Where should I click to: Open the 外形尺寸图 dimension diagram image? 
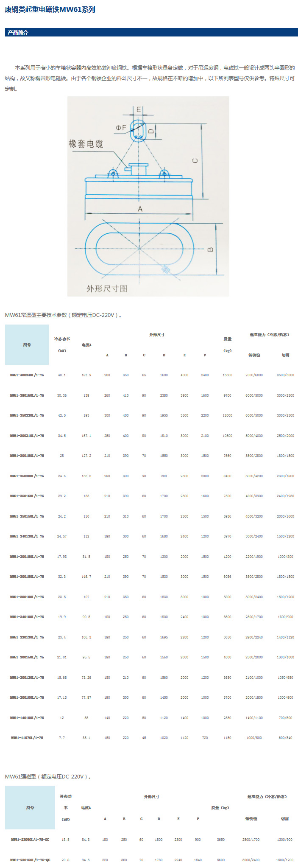[148, 196]
